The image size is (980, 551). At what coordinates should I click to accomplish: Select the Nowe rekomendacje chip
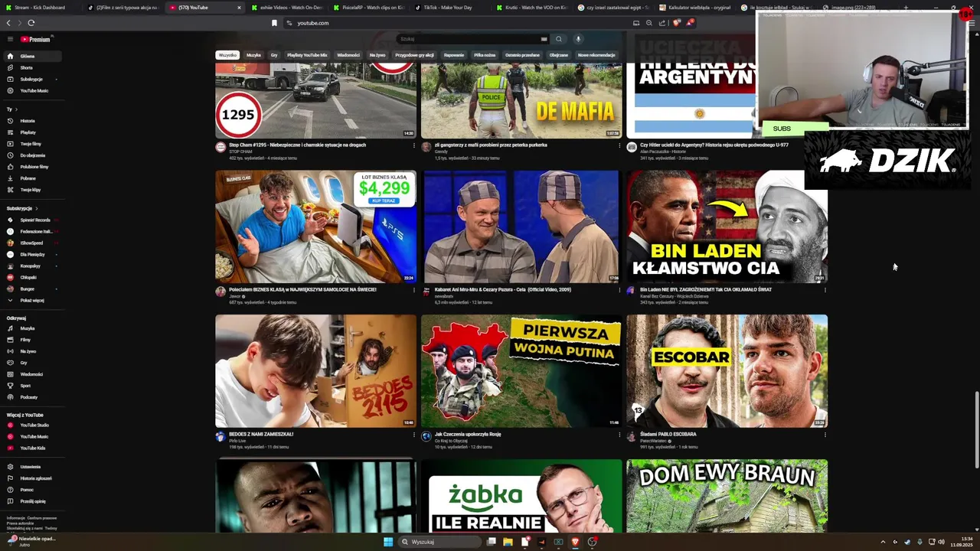tap(596, 55)
